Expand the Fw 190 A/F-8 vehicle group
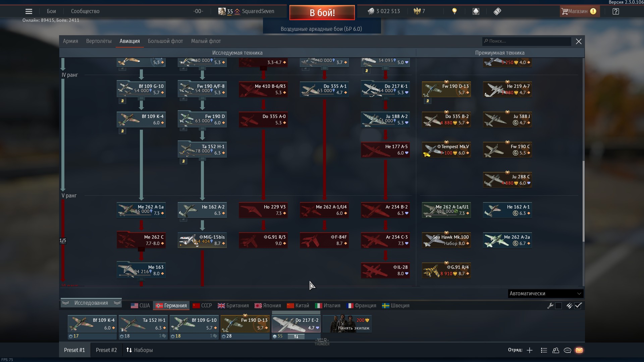 click(x=202, y=99)
